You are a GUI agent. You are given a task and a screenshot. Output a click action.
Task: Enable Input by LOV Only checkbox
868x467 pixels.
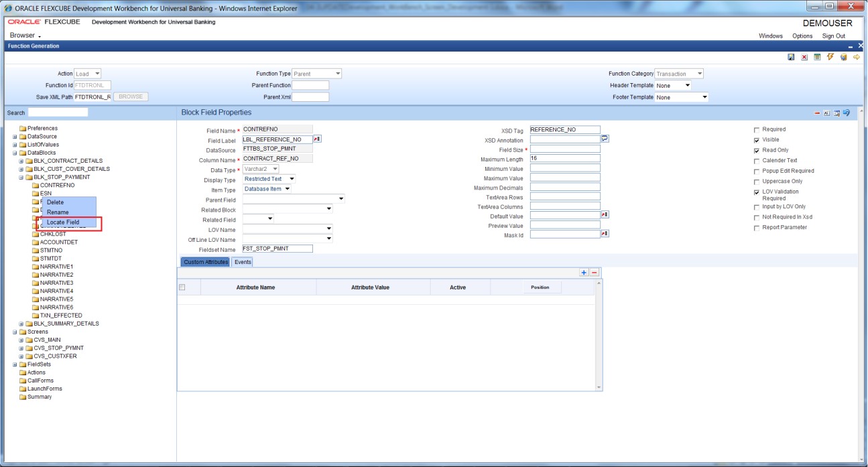pyautogui.click(x=757, y=207)
